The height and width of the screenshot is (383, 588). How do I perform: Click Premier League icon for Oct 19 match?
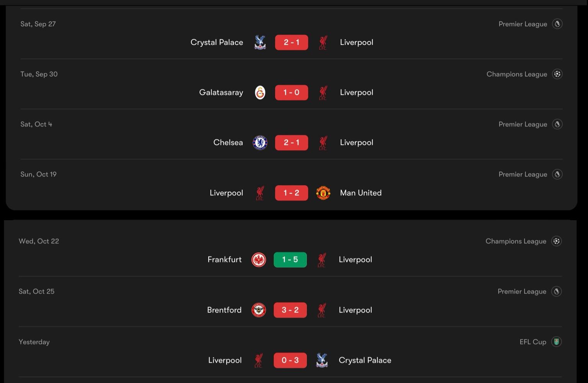coord(557,174)
